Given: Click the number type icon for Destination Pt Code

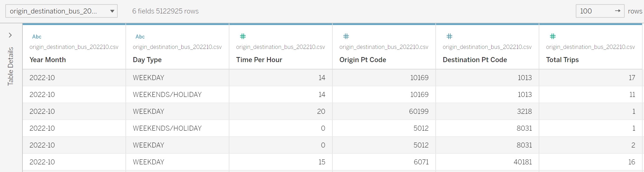Looking at the screenshot, I should click(449, 36).
